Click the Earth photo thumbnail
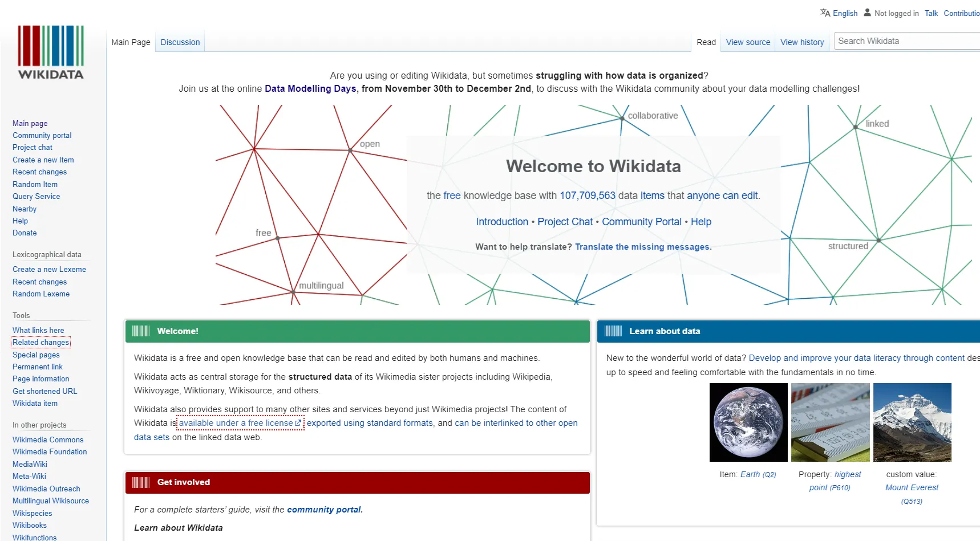The width and height of the screenshot is (980, 541). tap(748, 422)
